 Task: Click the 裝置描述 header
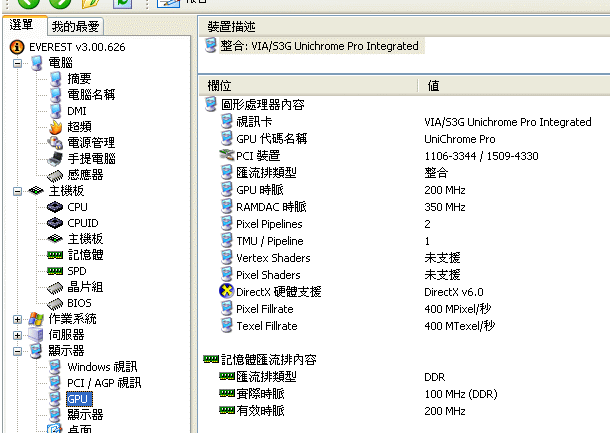404,26
